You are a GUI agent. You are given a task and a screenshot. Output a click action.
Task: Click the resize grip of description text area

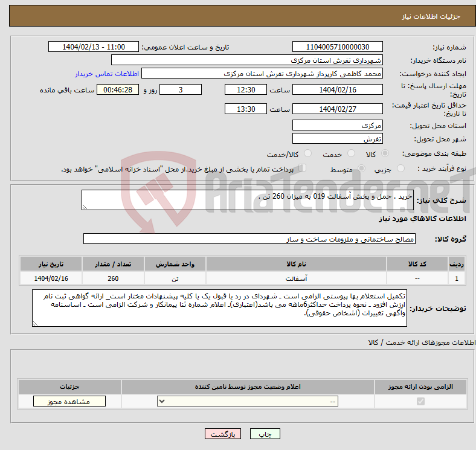[85, 207]
